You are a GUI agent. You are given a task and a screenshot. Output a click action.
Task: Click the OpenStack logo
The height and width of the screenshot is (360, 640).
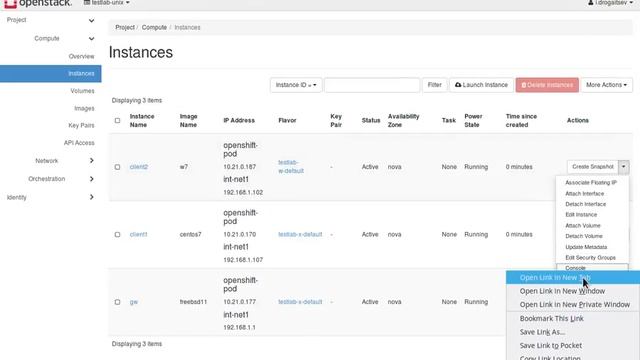pos(38,3)
